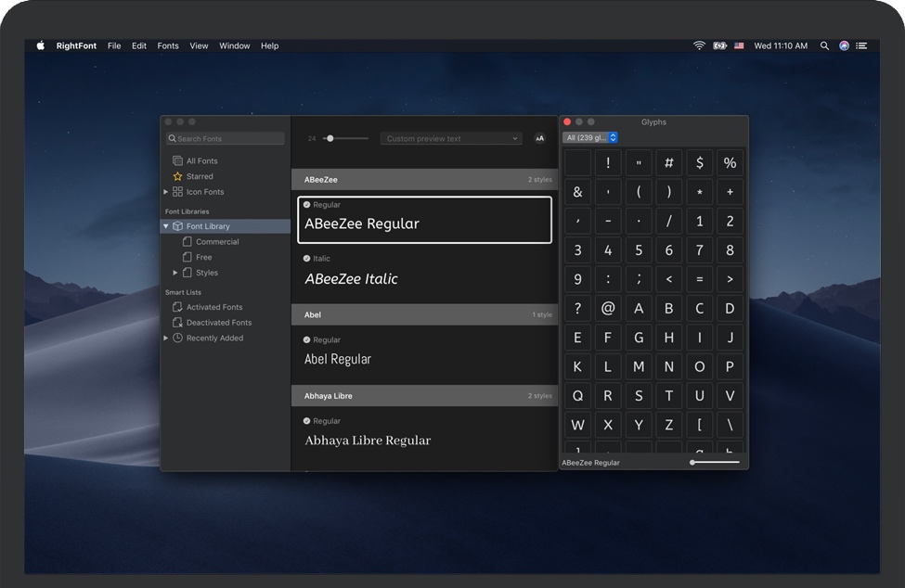Viewport: 905px width, 588px height.
Task: Adjust the font preview size slider
Action: click(x=330, y=138)
